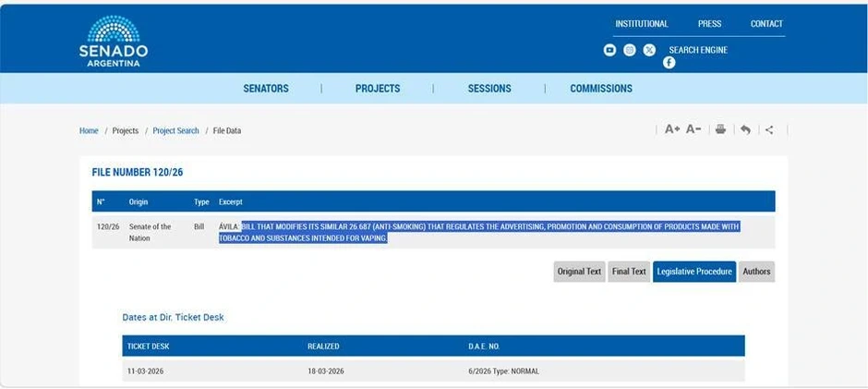Click the Origin column header
This screenshot has height=389, width=868.
pos(139,201)
